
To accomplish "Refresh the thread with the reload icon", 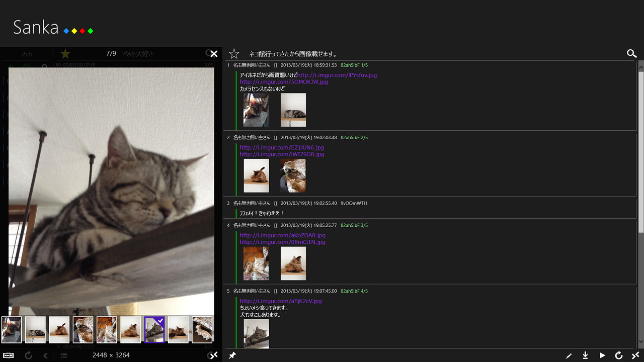I will coord(619,355).
